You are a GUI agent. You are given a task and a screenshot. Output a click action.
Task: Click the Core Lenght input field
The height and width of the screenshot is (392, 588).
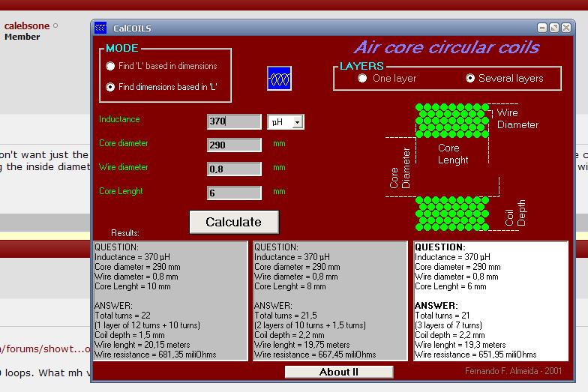234,193
